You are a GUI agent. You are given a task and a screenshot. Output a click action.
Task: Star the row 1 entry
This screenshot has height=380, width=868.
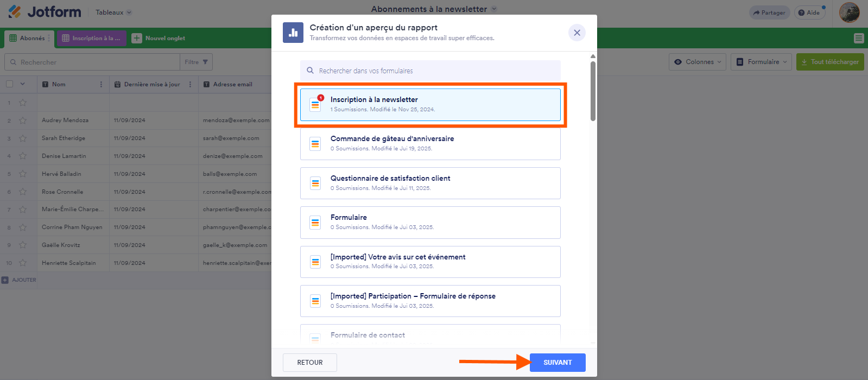(x=23, y=103)
